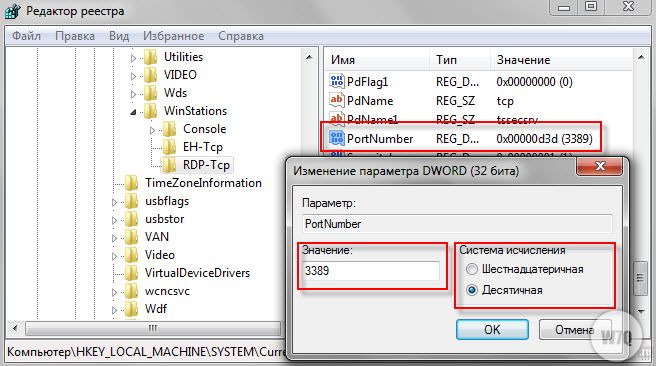Expand the usbstor tree node arrow

point(115,220)
